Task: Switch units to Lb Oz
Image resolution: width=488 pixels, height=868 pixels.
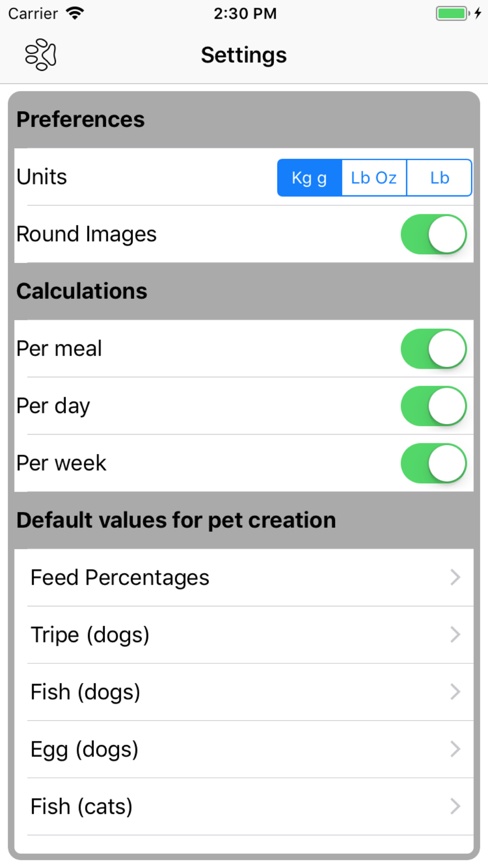Action: pos(374,178)
